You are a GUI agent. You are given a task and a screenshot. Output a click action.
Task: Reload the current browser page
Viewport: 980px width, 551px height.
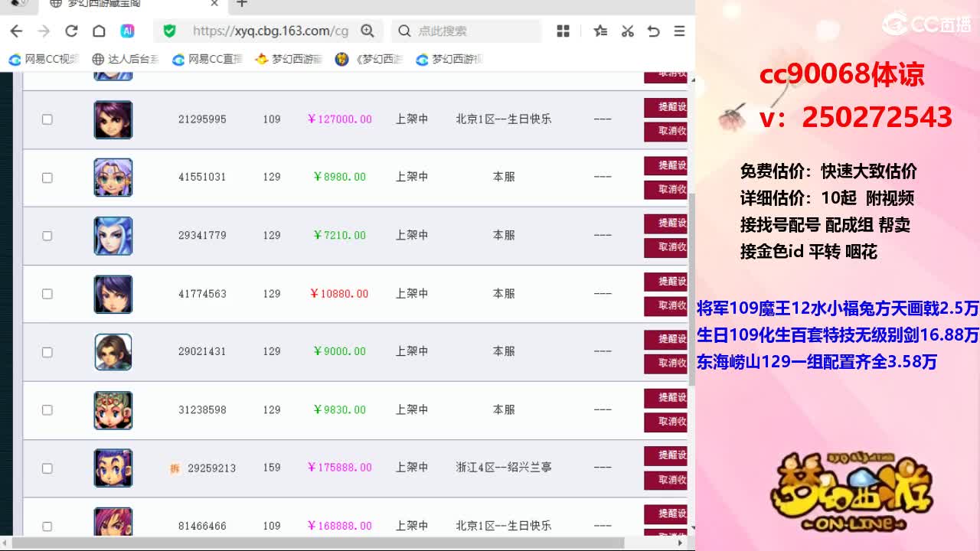[x=71, y=31]
